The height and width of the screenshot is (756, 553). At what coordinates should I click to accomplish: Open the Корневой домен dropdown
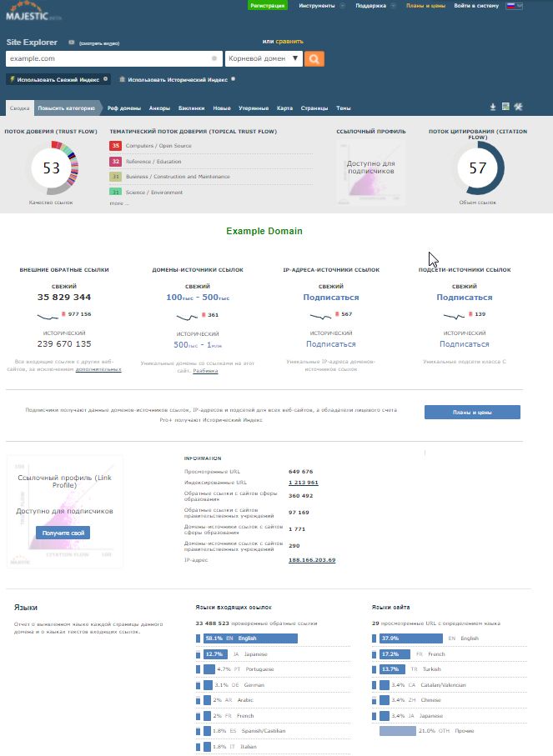(263, 59)
